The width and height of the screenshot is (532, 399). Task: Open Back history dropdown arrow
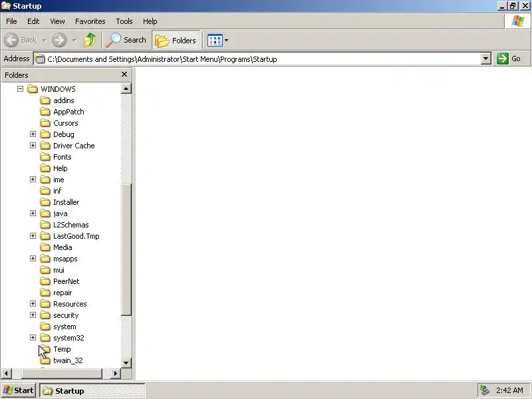point(44,41)
